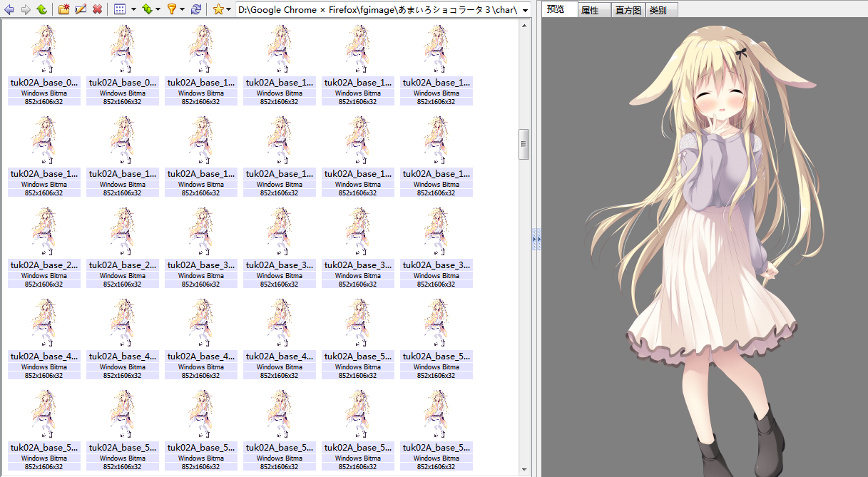Open the view mode dropdown arrow

[133, 9]
